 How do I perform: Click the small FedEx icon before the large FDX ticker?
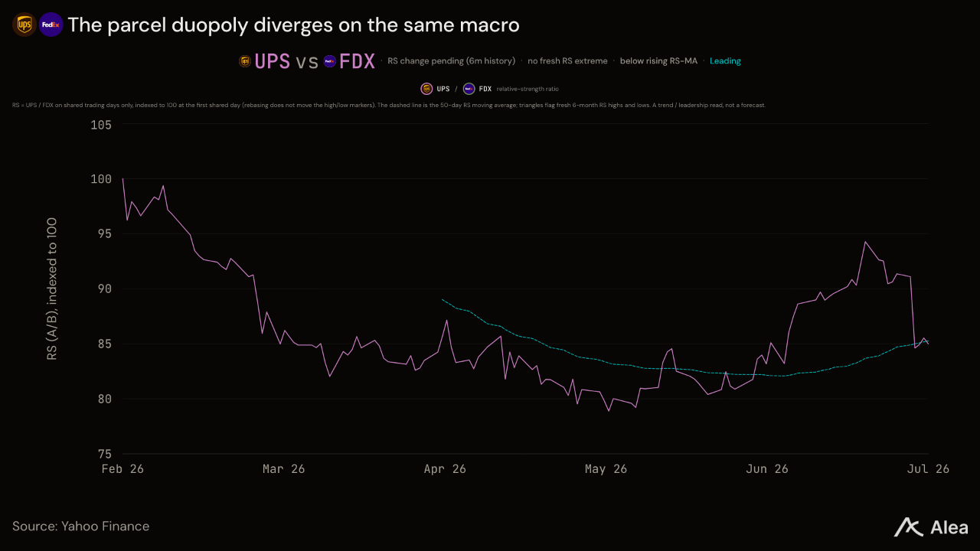coord(329,61)
